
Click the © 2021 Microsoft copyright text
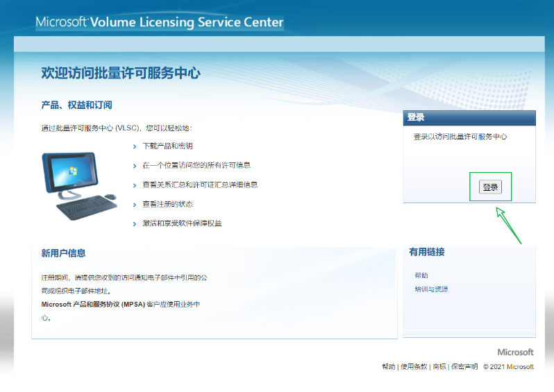point(508,366)
